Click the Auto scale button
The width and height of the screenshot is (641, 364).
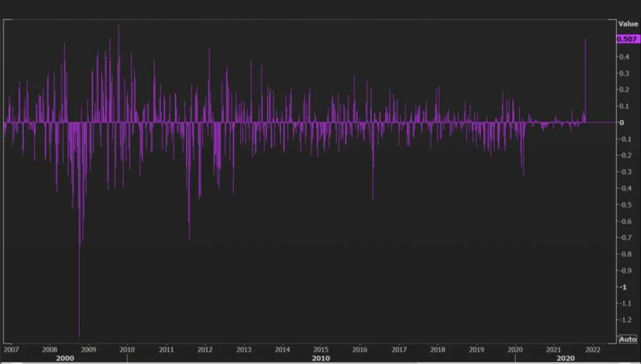628,339
